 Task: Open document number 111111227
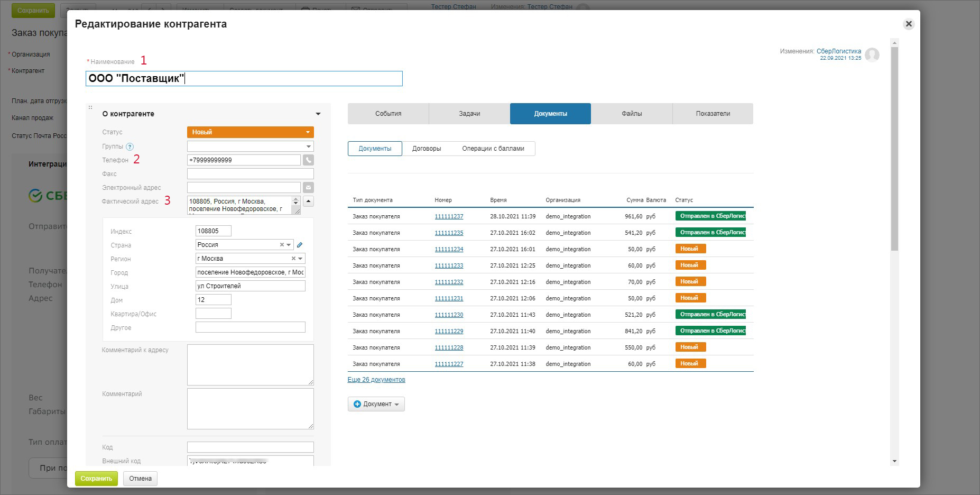[x=449, y=364]
